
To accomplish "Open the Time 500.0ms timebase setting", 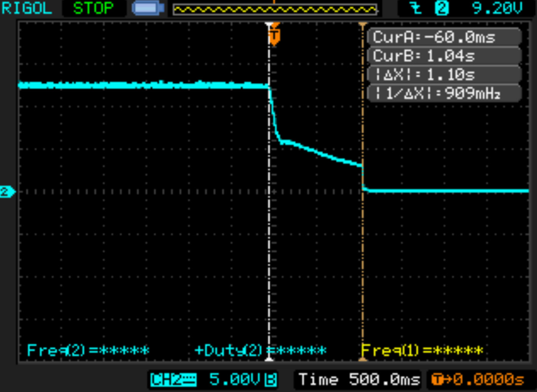I will [x=358, y=380].
